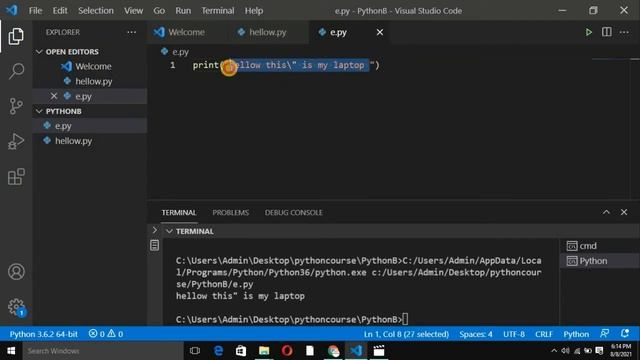Select Python 3.6.2 64-bit interpreter
Screen dimensions: 640x360
(x=44, y=334)
